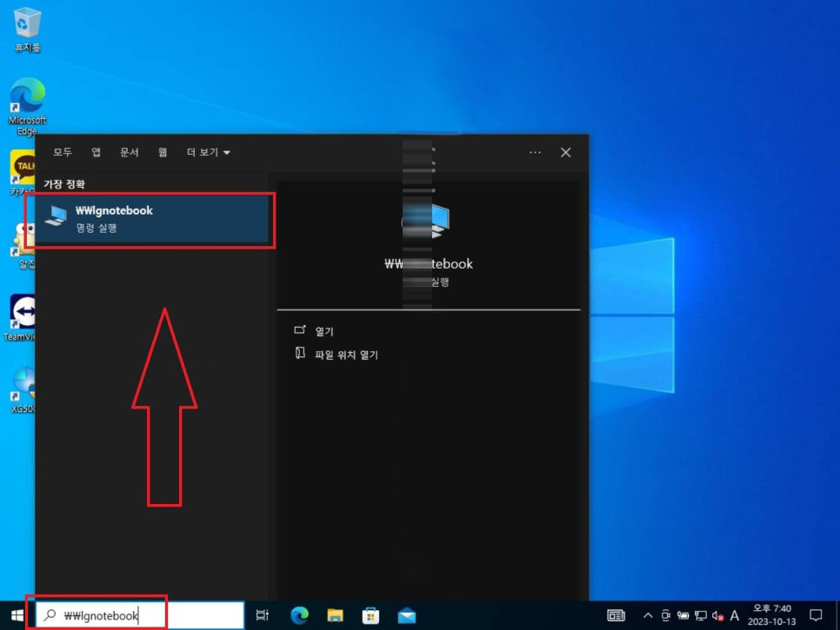840x630 pixels.
Task: Toggle the IME input mode indicator A
Action: click(x=735, y=615)
